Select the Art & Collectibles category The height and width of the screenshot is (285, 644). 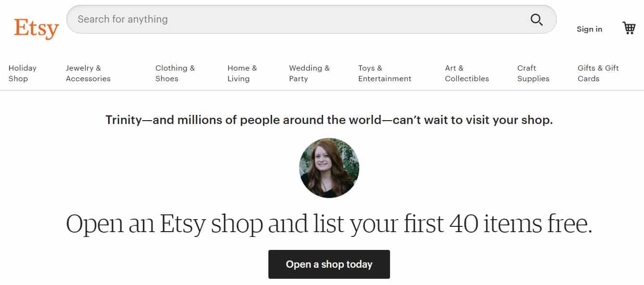pyautogui.click(x=467, y=74)
